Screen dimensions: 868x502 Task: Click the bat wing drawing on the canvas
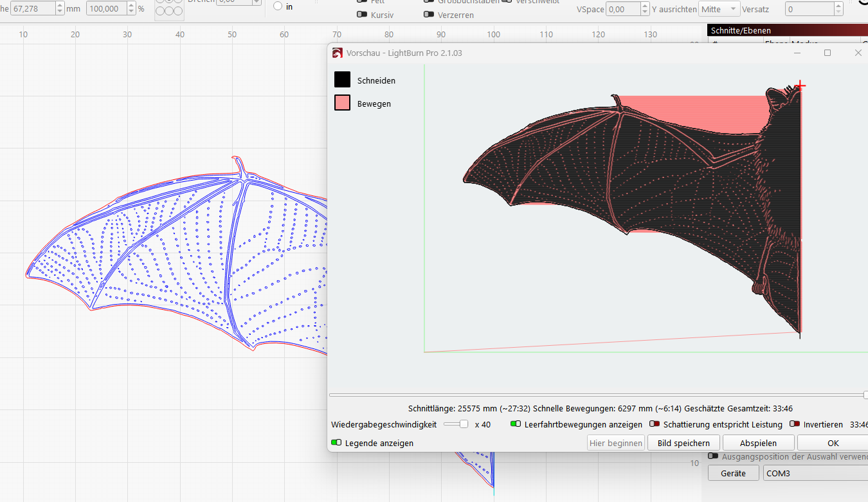coord(177,257)
